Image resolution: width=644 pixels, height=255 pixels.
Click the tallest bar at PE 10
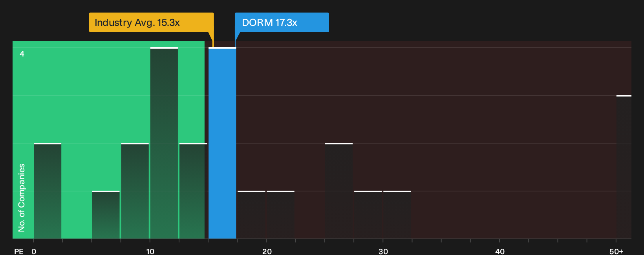164,143
